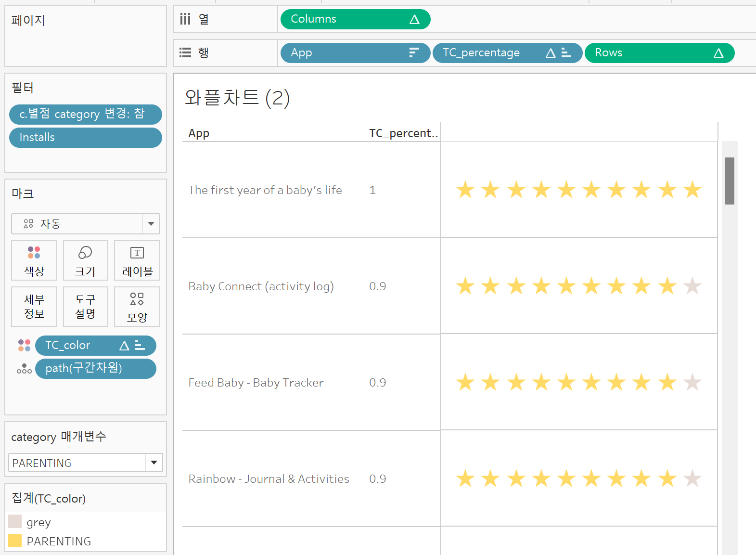Select the TC_color marks pill
Viewport: 756px width, 555px height.
[96, 345]
